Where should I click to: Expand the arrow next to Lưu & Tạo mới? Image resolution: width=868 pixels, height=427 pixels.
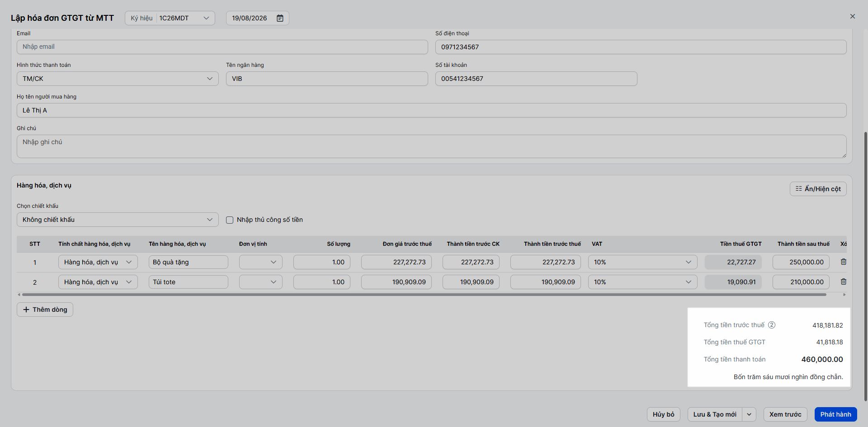coord(749,414)
